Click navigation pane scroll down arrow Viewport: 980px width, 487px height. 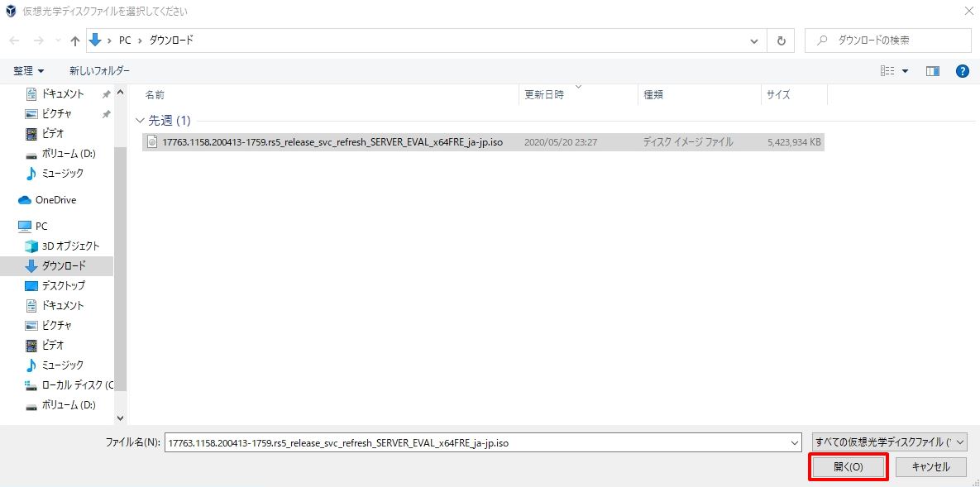coord(121,418)
